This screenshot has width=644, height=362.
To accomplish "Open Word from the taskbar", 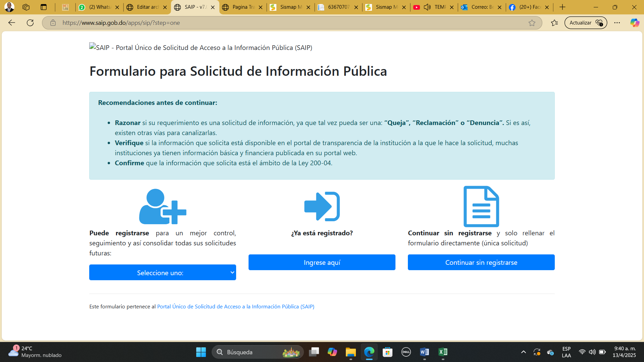I will (424, 352).
